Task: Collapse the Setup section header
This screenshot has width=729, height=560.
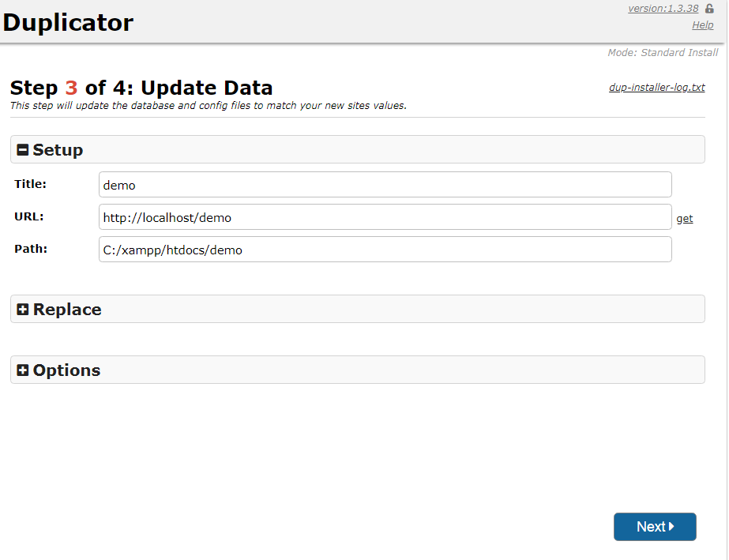Action: [x=358, y=149]
